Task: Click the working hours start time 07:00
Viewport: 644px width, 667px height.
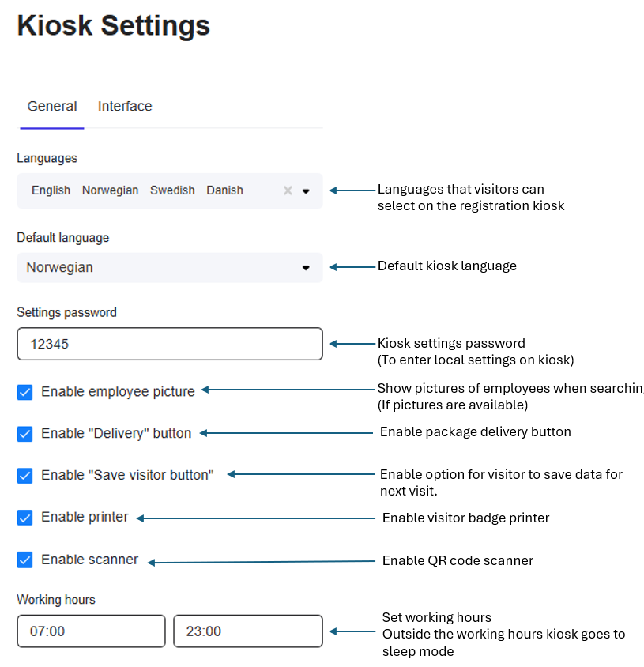Action: click(x=91, y=631)
